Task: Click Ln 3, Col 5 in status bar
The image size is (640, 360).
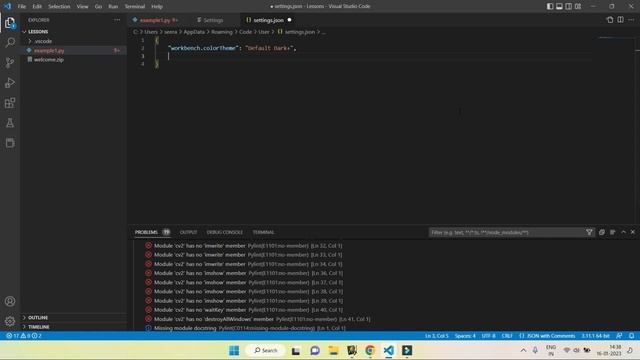Action: pyautogui.click(x=436, y=336)
